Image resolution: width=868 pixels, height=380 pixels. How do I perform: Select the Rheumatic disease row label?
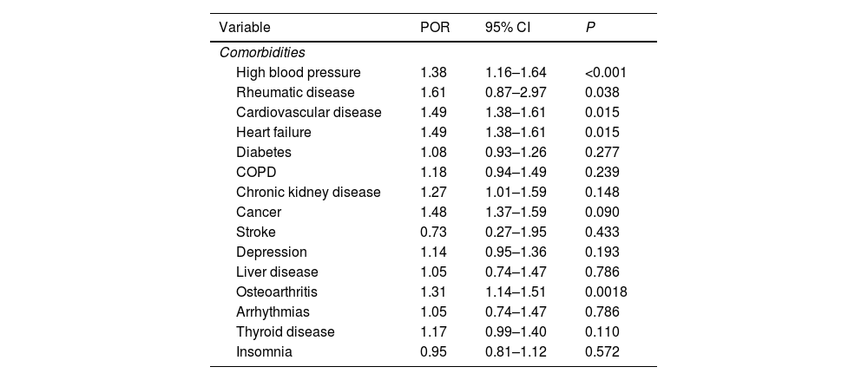coord(295,92)
